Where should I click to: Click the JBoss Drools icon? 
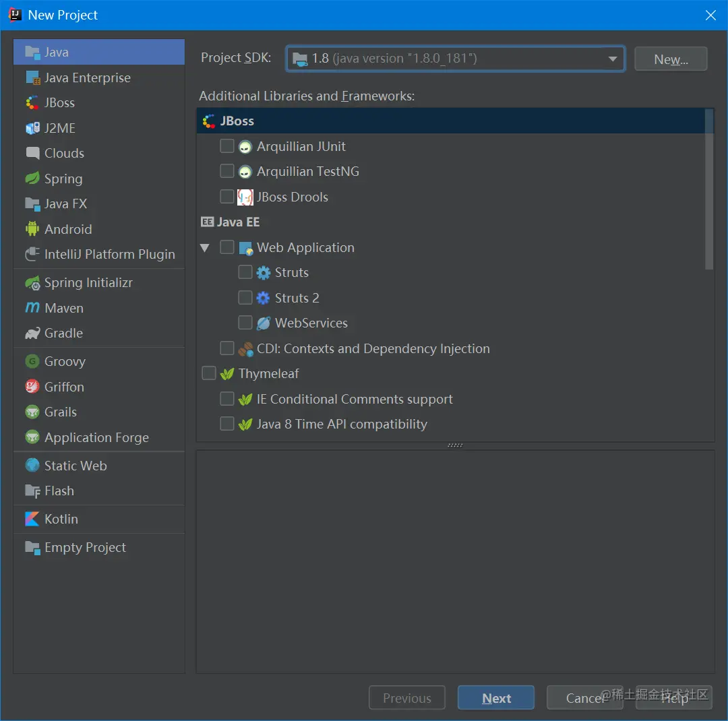point(245,197)
